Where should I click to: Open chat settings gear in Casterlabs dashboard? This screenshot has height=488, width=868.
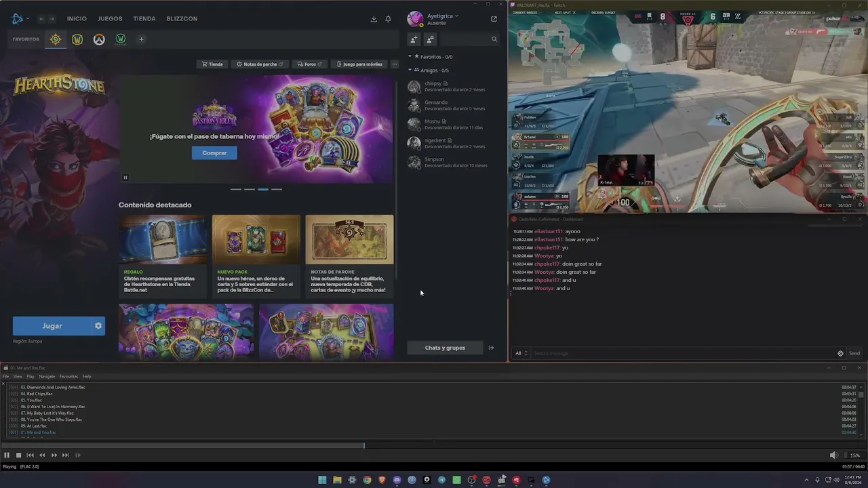(840, 353)
